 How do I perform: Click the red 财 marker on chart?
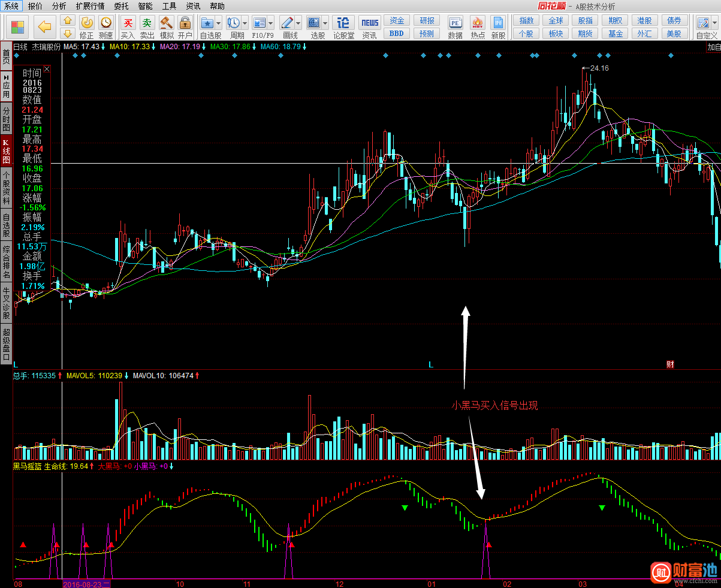[x=670, y=364]
